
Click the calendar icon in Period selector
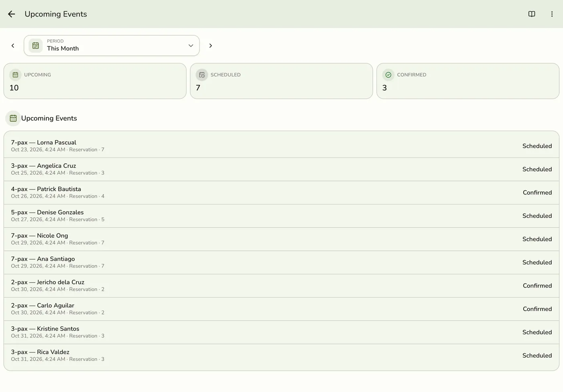(36, 46)
